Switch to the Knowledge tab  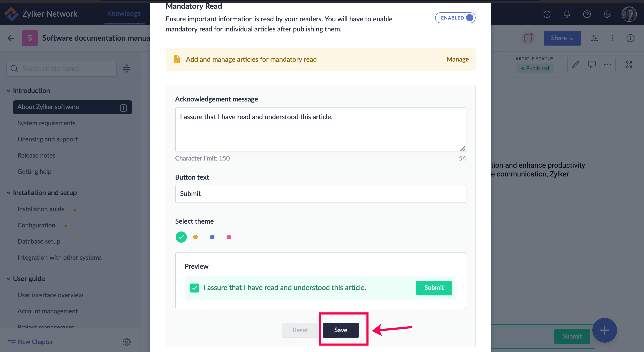tap(124, 13)
